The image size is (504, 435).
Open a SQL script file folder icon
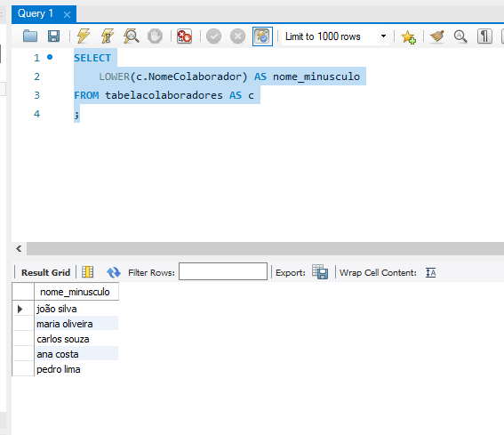tap(30, 36)
